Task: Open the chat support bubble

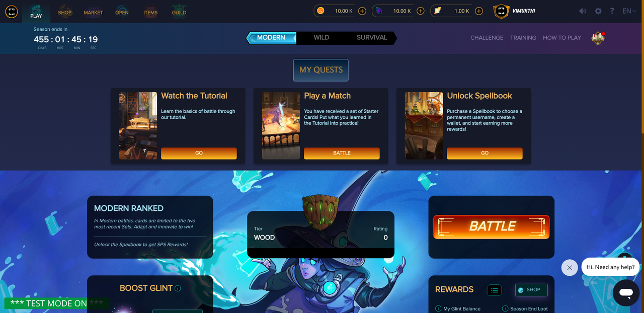Action: (x=626, y=293)
